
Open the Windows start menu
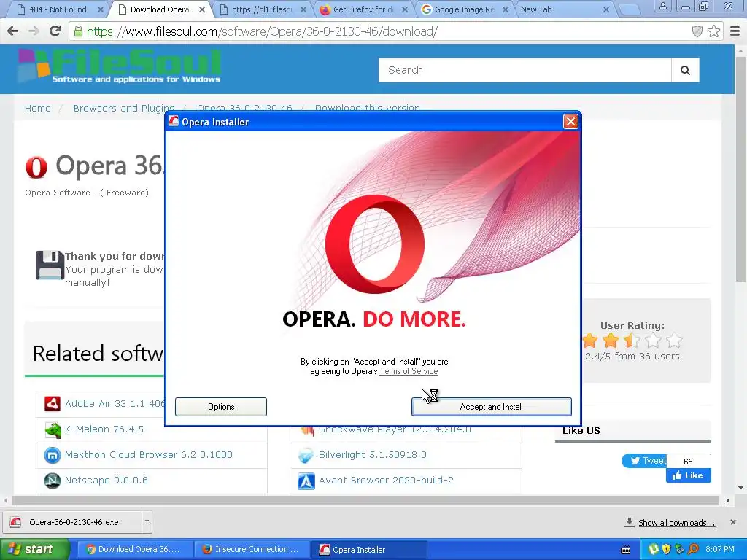tap(34, 549)
